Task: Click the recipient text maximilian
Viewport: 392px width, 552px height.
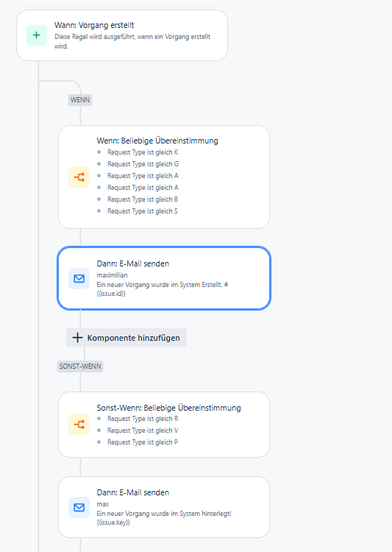Action: (x=112, y=275)
